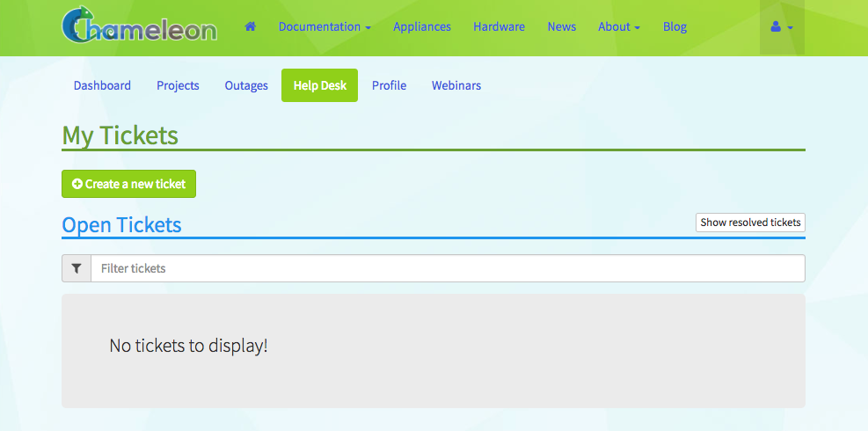Image resolution: width=868 pixels, height=431 pixels.
Task: Open the Appliances page
Action: coord(422,26)
